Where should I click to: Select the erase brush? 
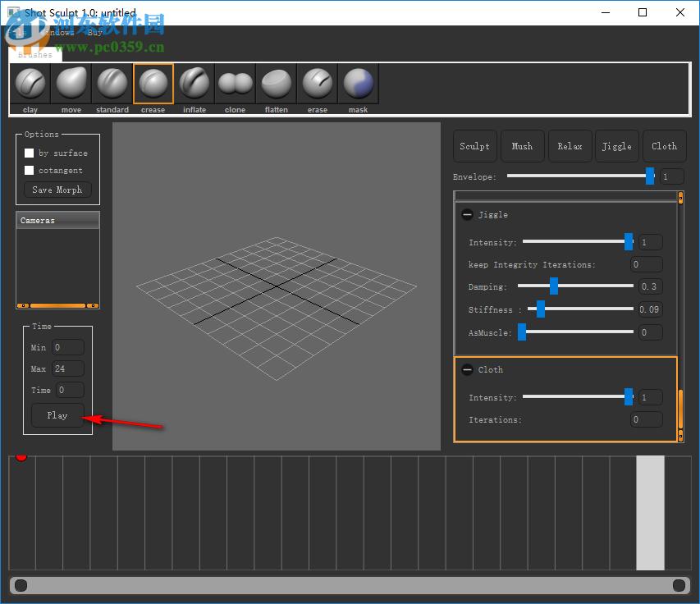coord(318,84)
